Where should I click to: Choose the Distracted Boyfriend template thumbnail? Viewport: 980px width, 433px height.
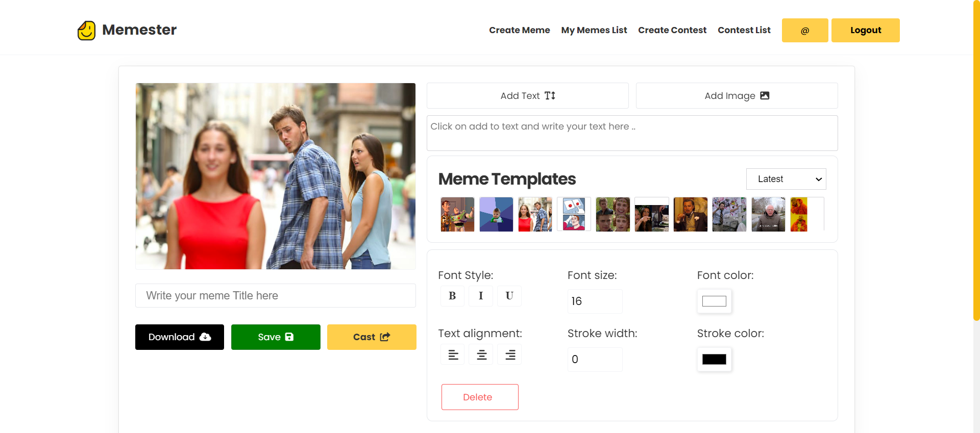point(535,214)
